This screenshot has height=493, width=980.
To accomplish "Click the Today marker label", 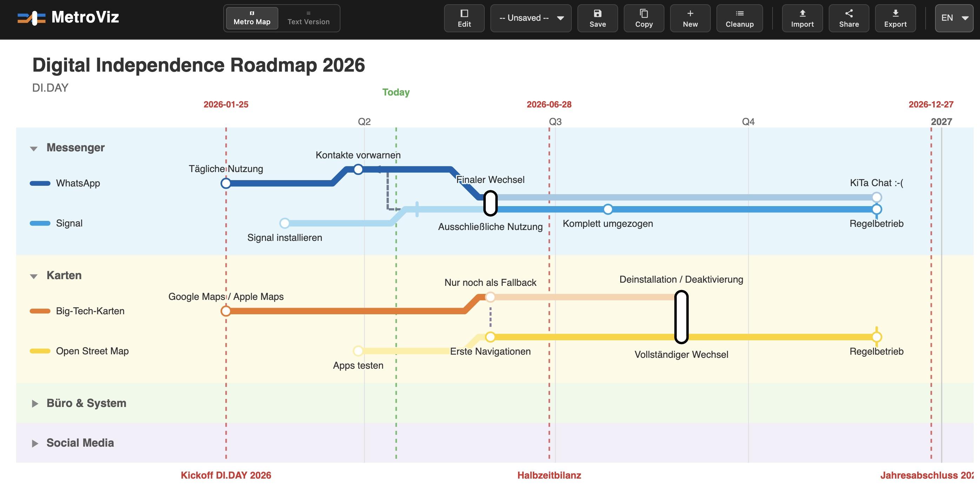I will (x=396, y=92).
